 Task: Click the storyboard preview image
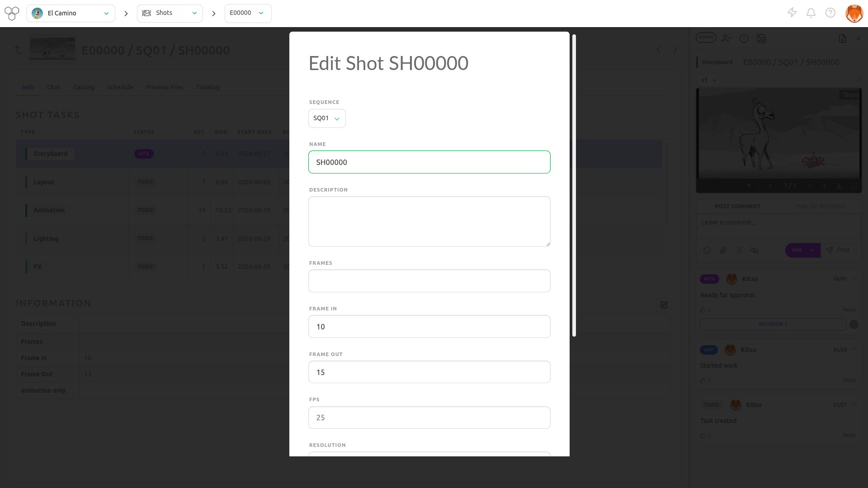(778, 133)
